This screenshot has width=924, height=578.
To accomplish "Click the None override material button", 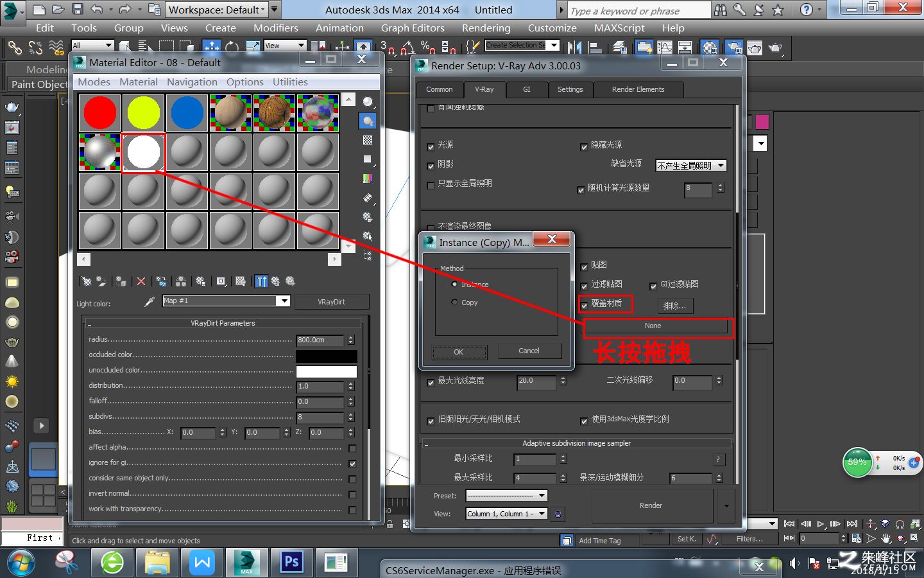I will point(653,326).
